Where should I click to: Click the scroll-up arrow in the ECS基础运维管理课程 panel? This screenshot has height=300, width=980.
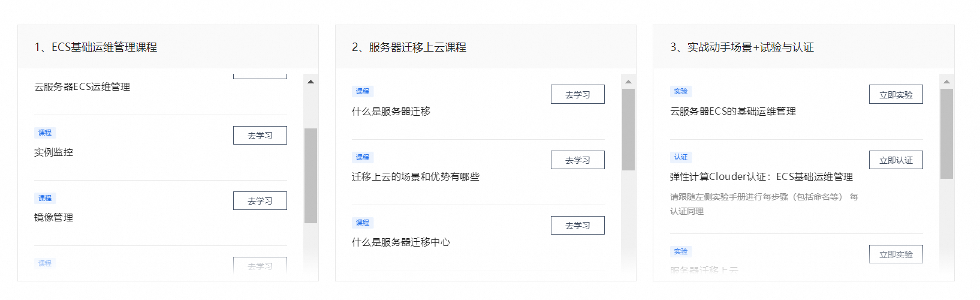pyautogui.click(x=310, y=82)
